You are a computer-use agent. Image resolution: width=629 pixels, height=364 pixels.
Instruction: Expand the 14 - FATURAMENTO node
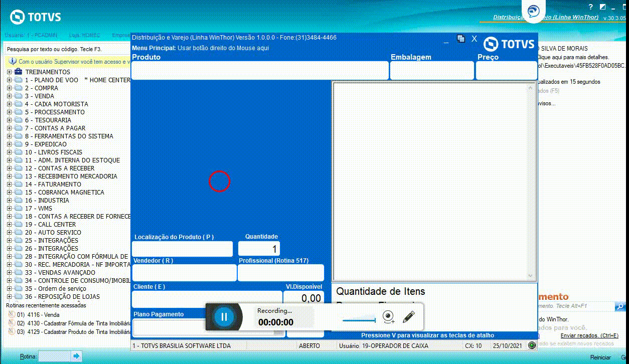pyautogui.click(x=9, y=184)
